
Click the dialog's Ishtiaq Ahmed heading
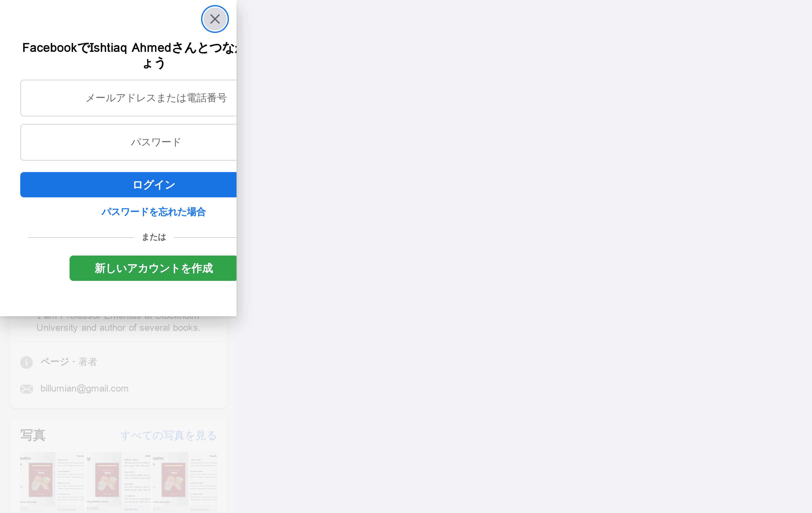coord(130,48)
